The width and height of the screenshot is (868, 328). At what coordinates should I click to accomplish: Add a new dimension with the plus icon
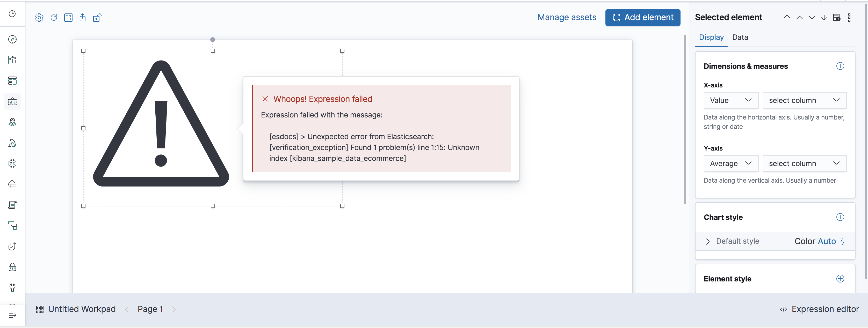pyautogui.click(x=840, y=66)
